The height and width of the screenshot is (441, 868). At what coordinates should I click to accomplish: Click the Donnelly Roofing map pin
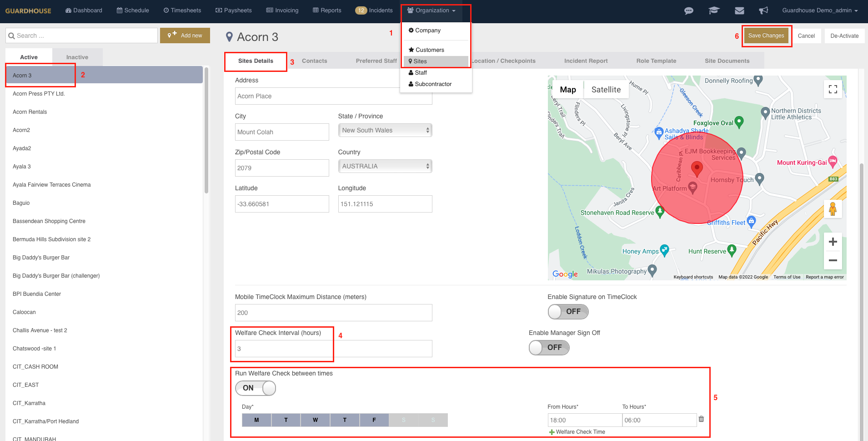pyautogui.click(x=758, y=80)
